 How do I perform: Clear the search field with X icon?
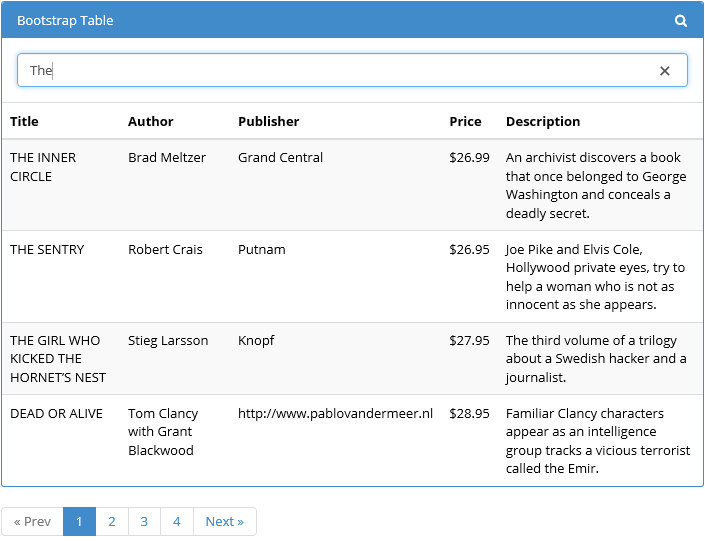tap(665, 71)
